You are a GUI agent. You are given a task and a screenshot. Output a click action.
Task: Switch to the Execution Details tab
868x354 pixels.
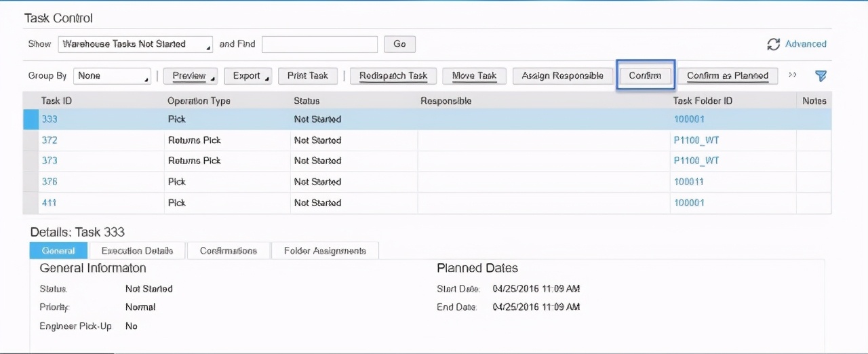click(x=137, y=251)
